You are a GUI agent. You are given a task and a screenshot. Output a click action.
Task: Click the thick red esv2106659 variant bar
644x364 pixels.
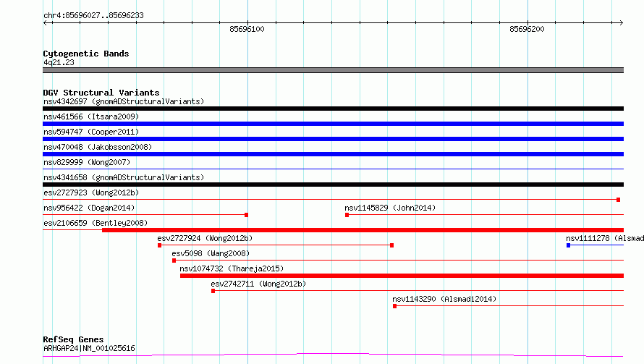click(363, 230)
